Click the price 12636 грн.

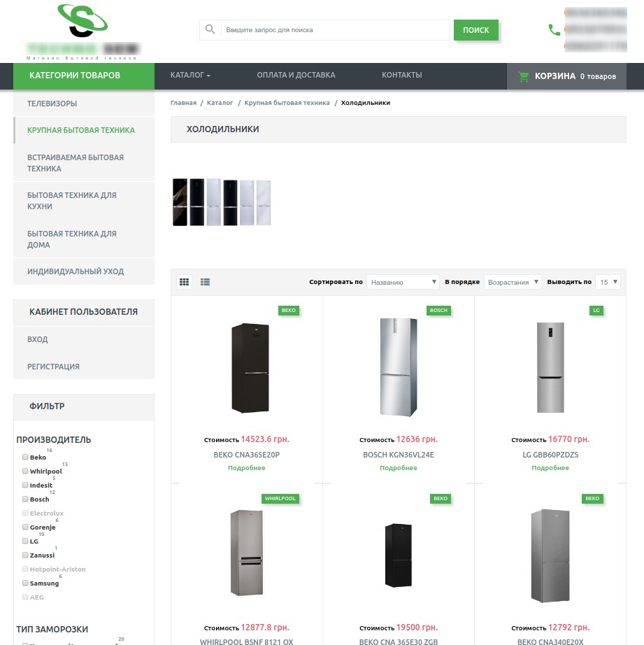pyautogui.click(x=417, y=439)
